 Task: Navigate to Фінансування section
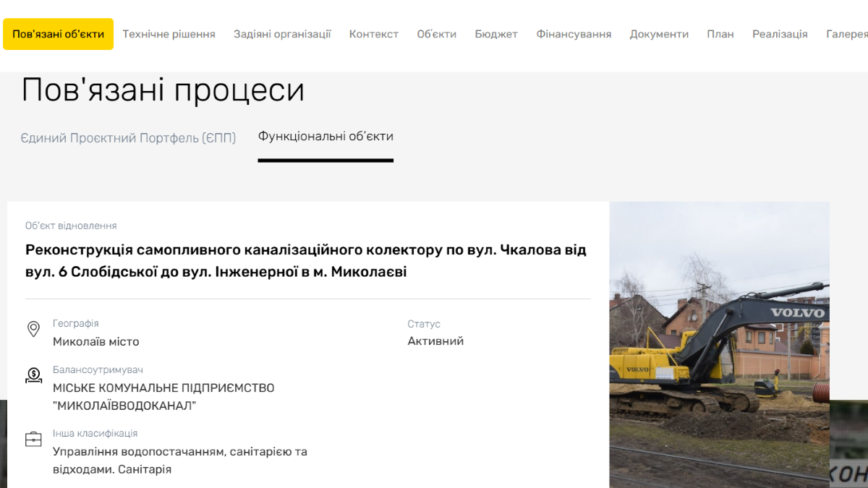click(574, 34)
